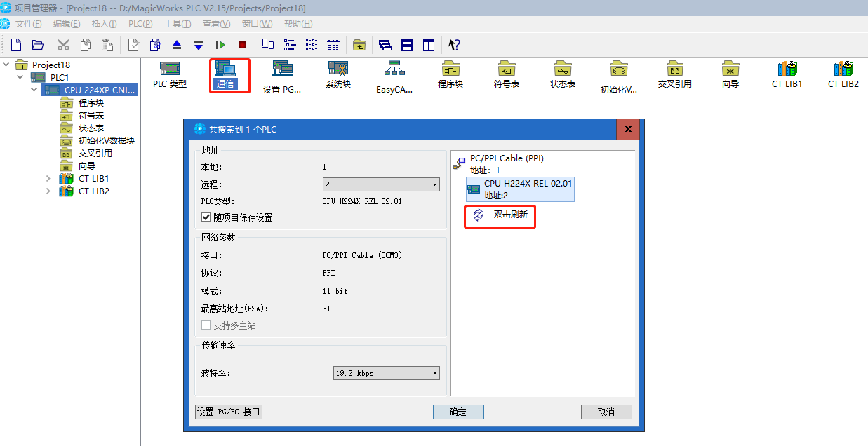This screenshot has width=868, height=446.
Task: Open the 符号表 icon in the main pane
Action: pyautogui.click(x=507, y=74)
